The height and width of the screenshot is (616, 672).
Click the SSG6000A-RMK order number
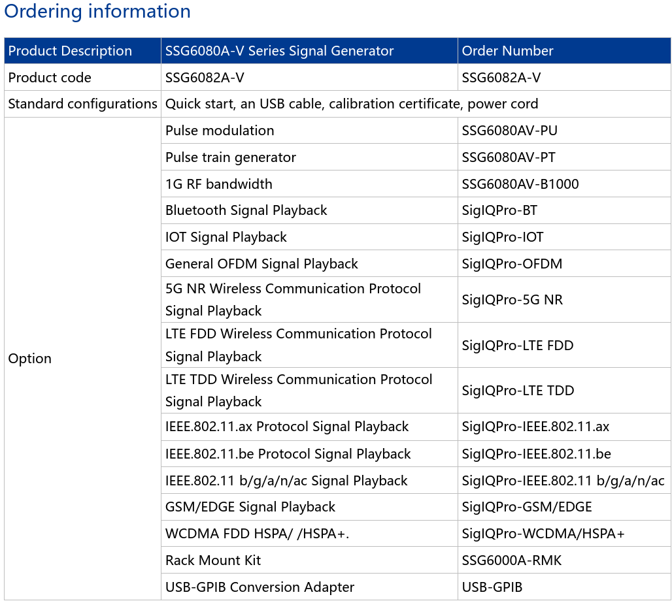tap(511, 560)
